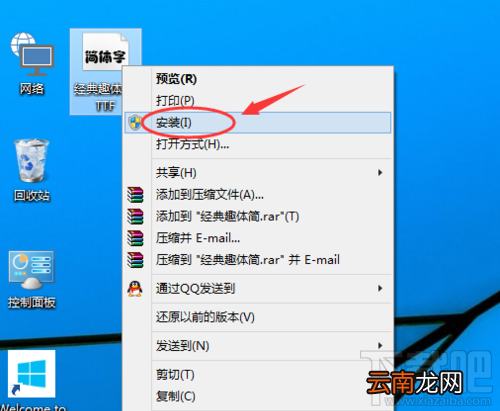This screenshot has height=411, width=500.
Task: Click WinRAR icon beside 添加到压缩文件(A)...
Action: point(135,195)
